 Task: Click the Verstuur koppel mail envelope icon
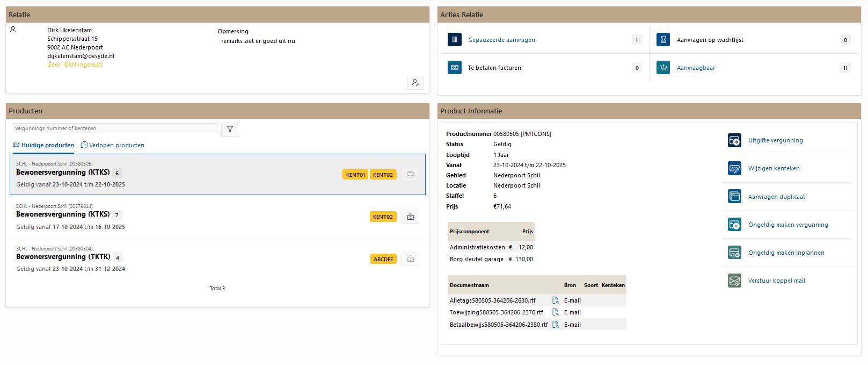734,281
